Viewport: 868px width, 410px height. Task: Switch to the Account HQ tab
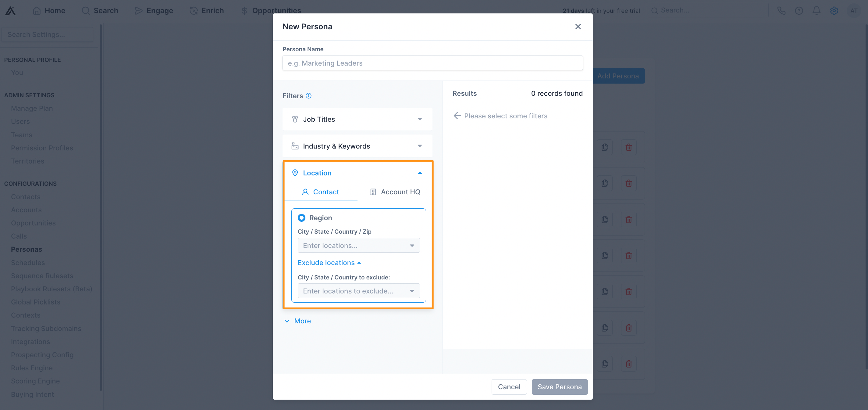pyautogui.click(x=395, y=192)
